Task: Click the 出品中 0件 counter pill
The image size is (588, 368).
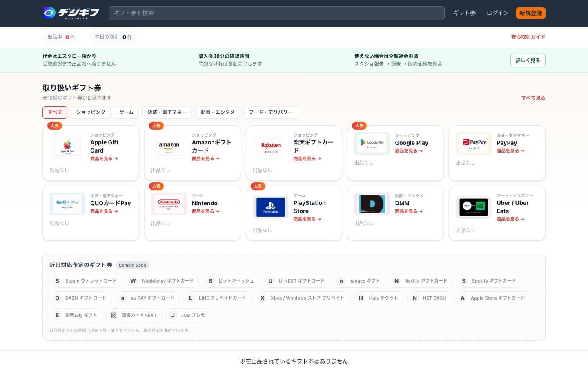Action: (61, 37)
